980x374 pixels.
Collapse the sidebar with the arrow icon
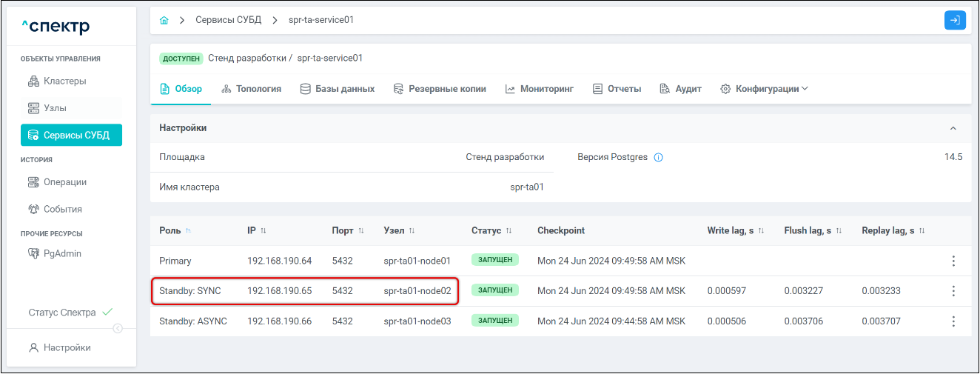pos(117,329)
